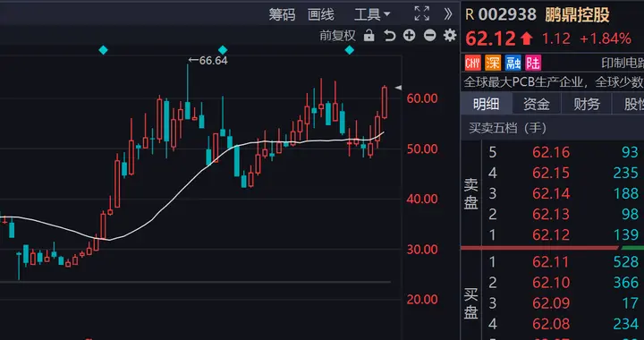Switch the 前复权 price adjustment setting

pyautogui.click(x=337, y=36)
